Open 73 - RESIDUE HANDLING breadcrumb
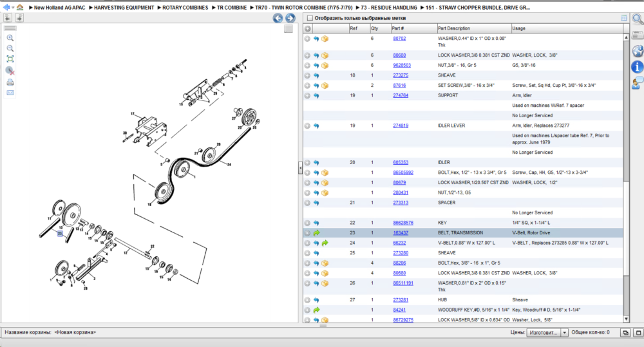 [x=388, y=7]
